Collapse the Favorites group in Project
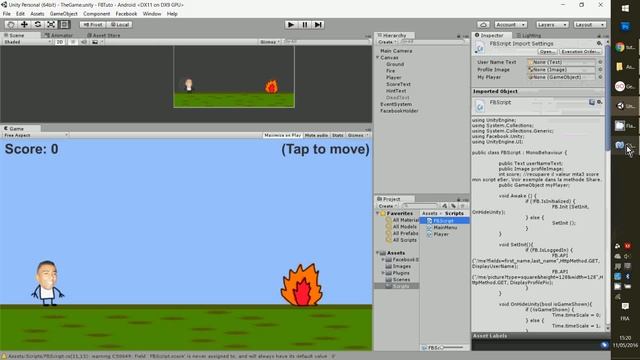Viewport: 640px width, 360px height. click(378, 213)
